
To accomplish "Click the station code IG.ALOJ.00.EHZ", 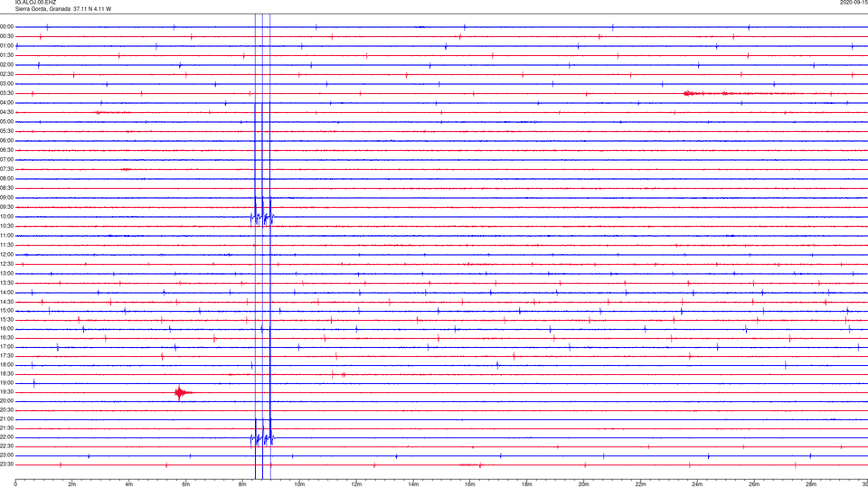I will click(x=35, y=3).
